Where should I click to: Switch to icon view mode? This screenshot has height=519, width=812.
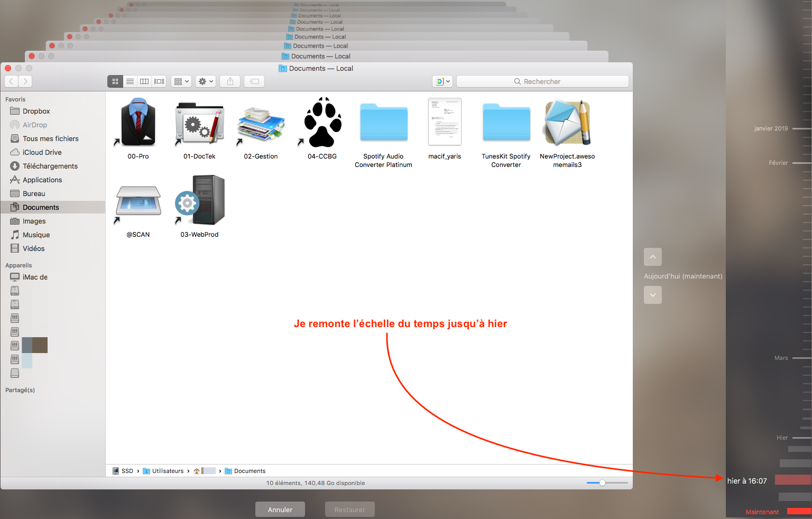(115, 81)
